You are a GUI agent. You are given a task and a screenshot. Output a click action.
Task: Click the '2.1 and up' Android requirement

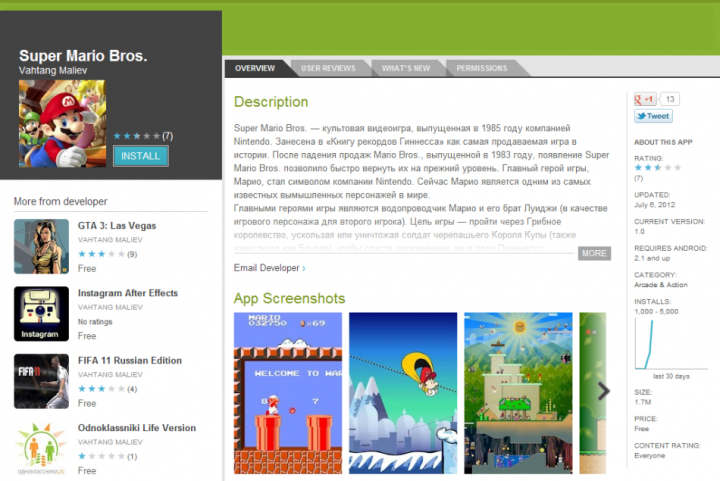pyautogui.click(x=652, y=258)
